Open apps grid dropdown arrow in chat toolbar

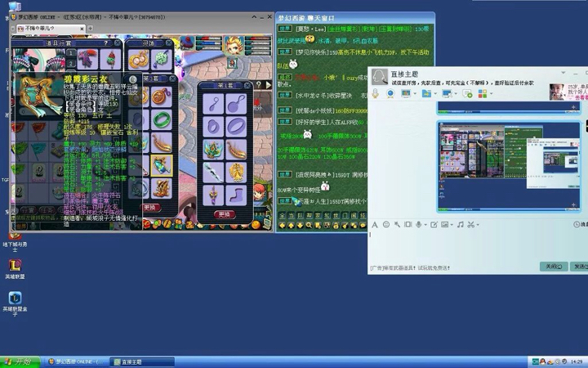(490, 94)
